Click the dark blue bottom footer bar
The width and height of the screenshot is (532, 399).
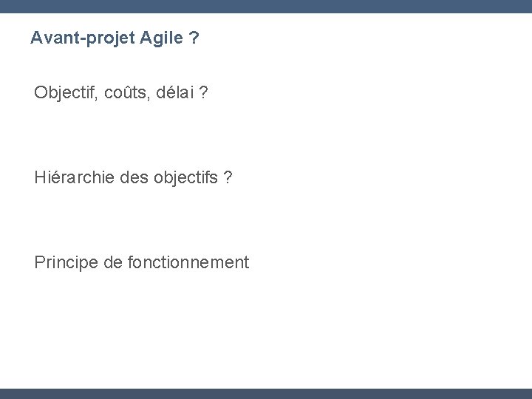(266, 394)
